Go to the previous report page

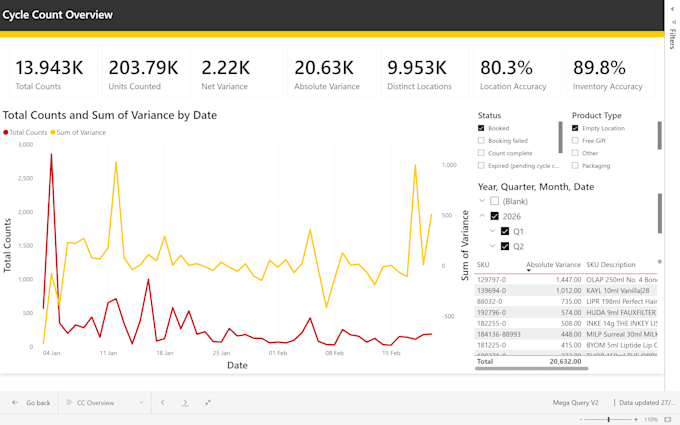[x=163, y=402]
